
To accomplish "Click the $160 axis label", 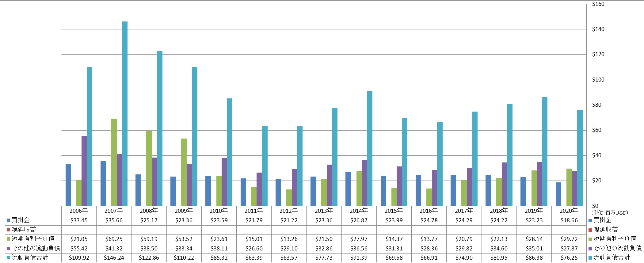I will pos(598,4).
